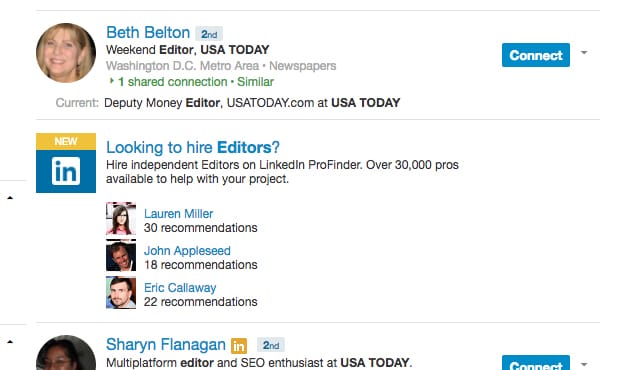Image resolution: width=635 pixels, height=370 pixels.
Task: Open Eric Callaway's profile picture
Action: click(121, 293)
